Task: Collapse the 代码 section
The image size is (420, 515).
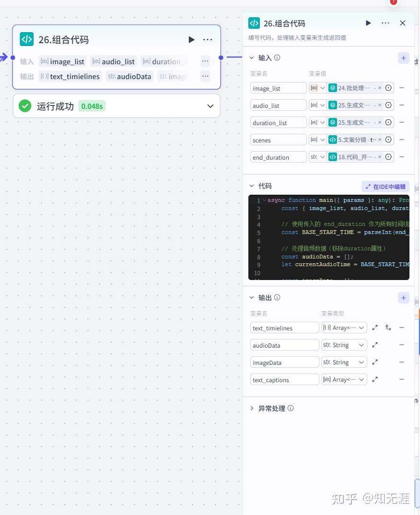Action: pos(252,186)
